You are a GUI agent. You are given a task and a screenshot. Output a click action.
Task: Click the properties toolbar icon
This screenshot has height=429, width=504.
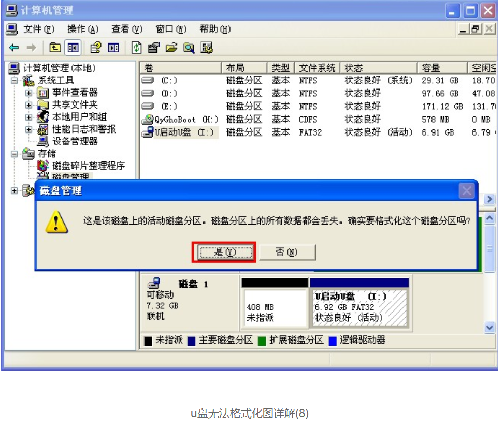[x=154, y=48]
